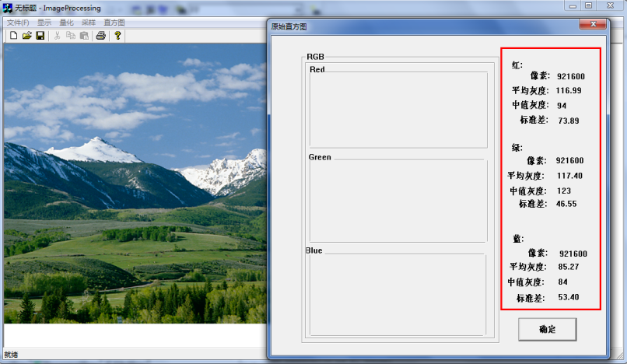
Task: Click the blue median gray value 84
Action: pyautogui.click(x=563, y=282)
